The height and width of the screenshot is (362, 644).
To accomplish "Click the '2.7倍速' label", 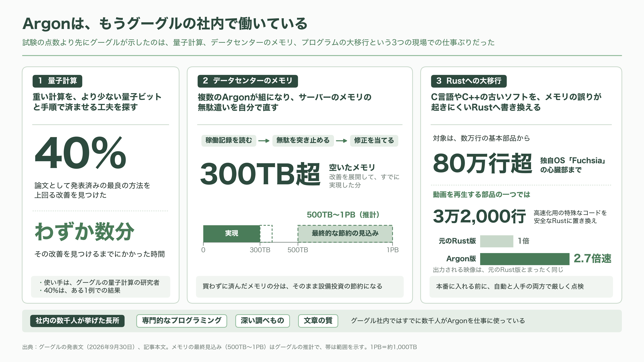I will (593, 259).
